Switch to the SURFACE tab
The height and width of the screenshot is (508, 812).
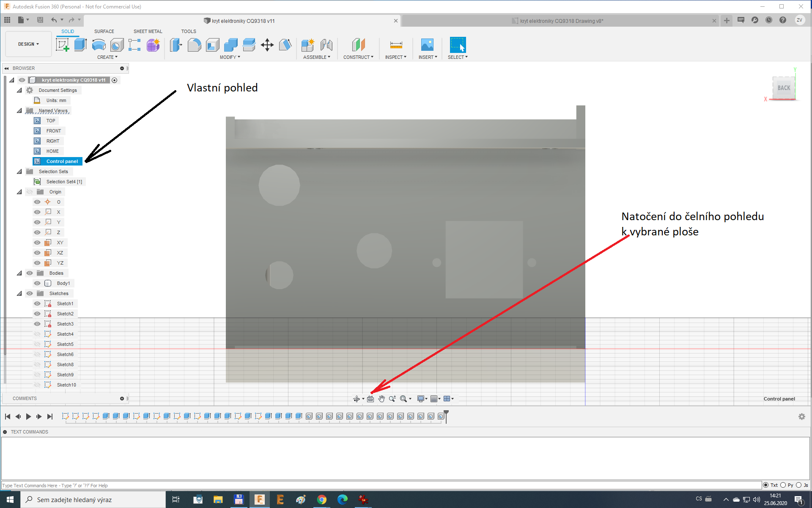click(104, 31)
